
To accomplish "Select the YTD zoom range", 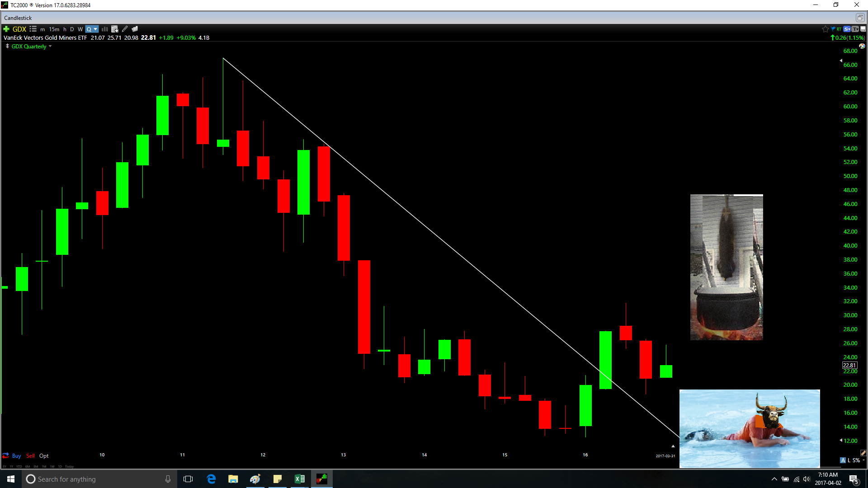I will tap(19, 467).
